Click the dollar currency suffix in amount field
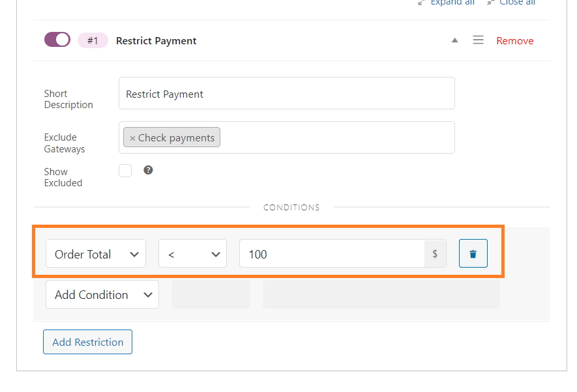 pyautogui.click(x=435, y=253)
